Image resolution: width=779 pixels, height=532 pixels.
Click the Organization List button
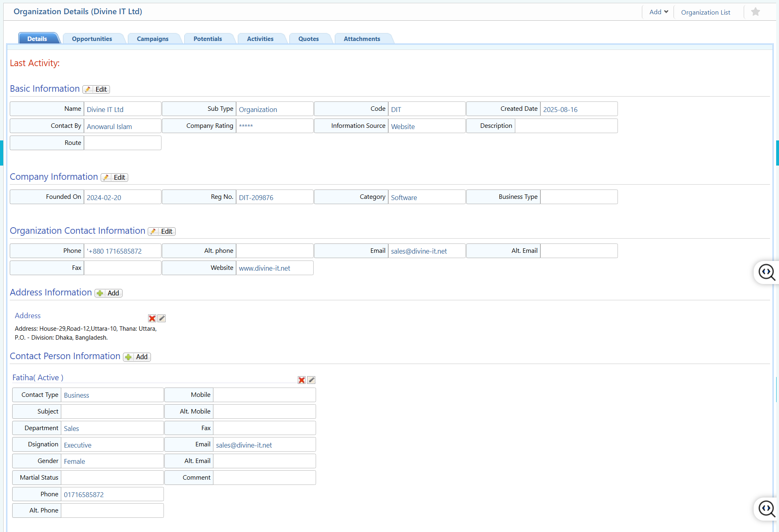(706, 12)
